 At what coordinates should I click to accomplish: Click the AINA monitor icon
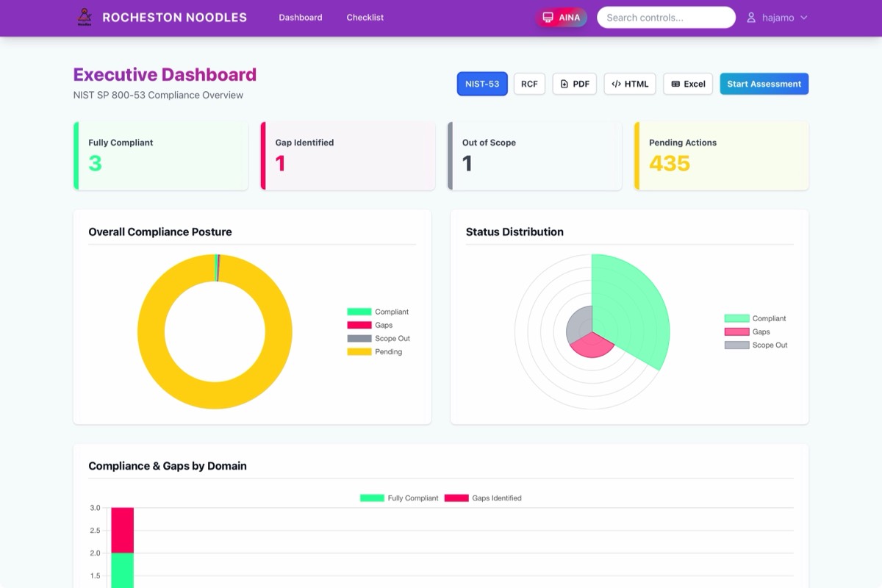point(548,18)
